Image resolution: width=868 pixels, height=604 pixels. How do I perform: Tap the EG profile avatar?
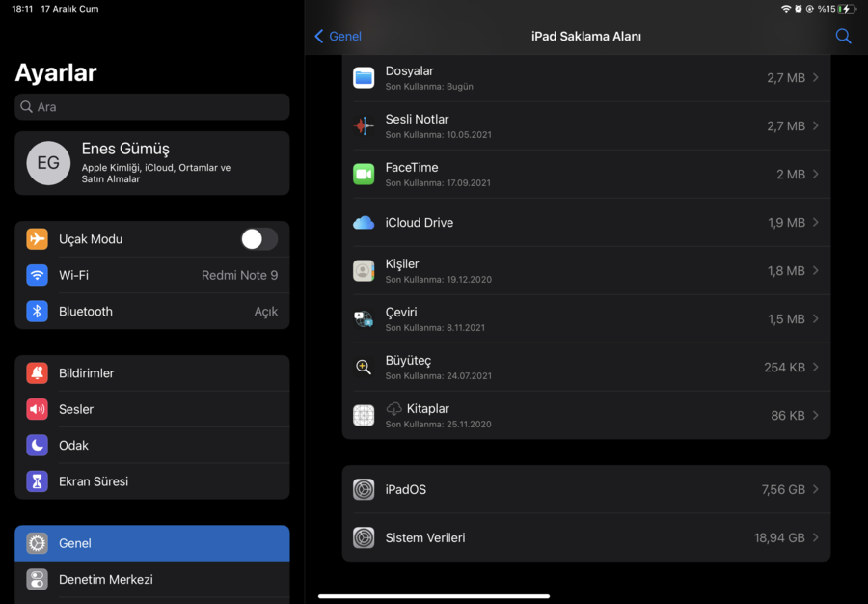pos(48,163)
